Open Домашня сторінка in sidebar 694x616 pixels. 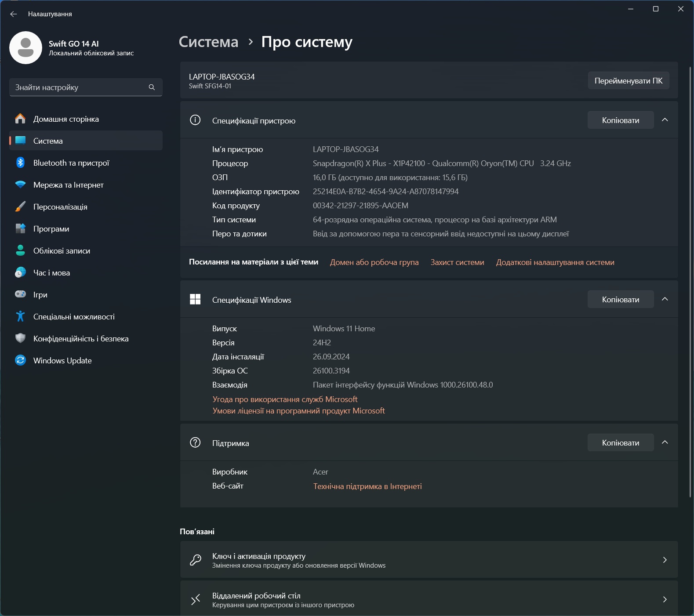pyautogui.click(x=86, y=119)
